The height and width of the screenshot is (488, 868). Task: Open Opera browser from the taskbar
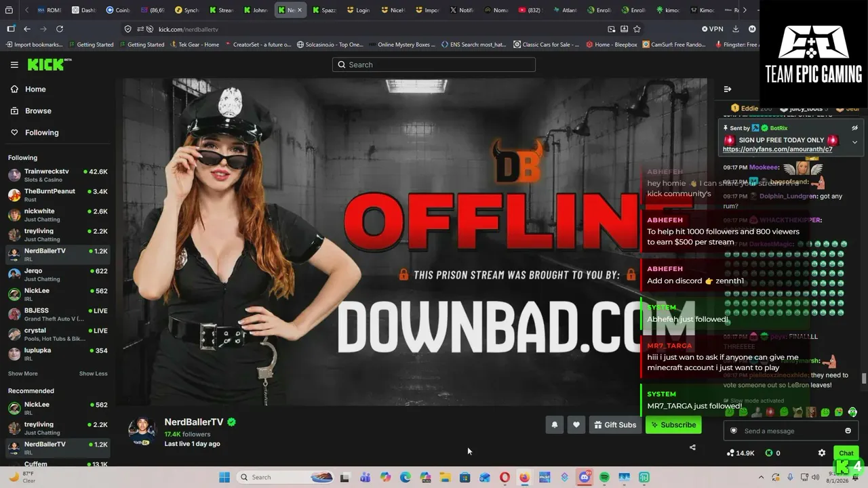coord(505,477)
